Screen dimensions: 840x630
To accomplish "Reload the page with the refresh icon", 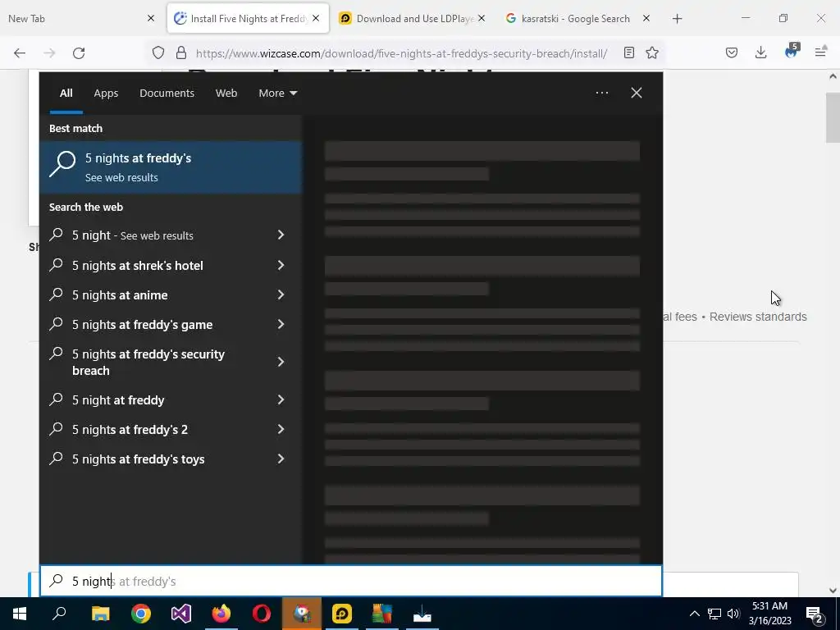I will tap(79, 53).
